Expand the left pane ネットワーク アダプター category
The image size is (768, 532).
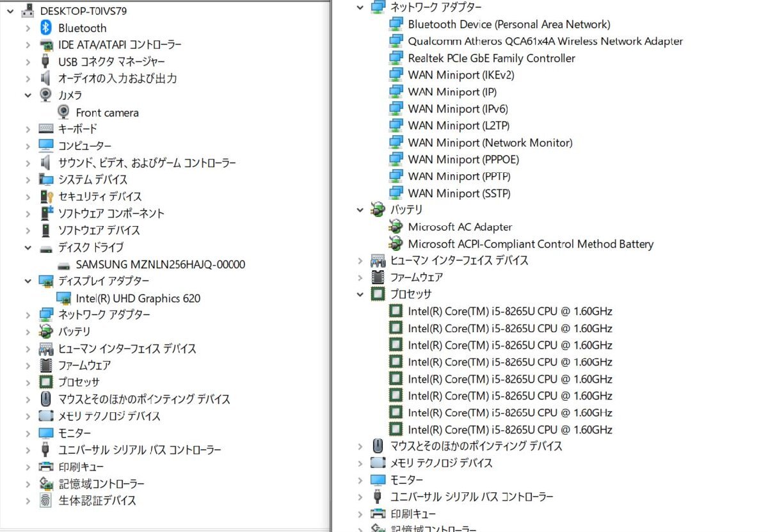[28, 314]
